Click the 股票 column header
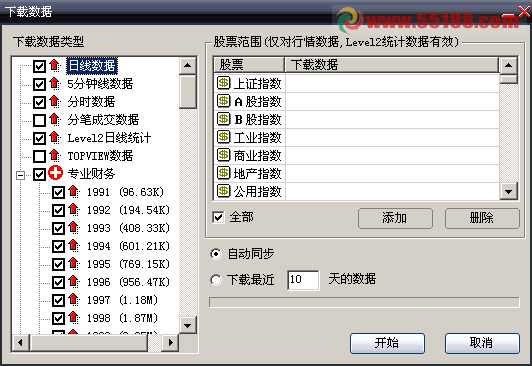The width and height of the screenshot is (532, 366). pos(249,64)
